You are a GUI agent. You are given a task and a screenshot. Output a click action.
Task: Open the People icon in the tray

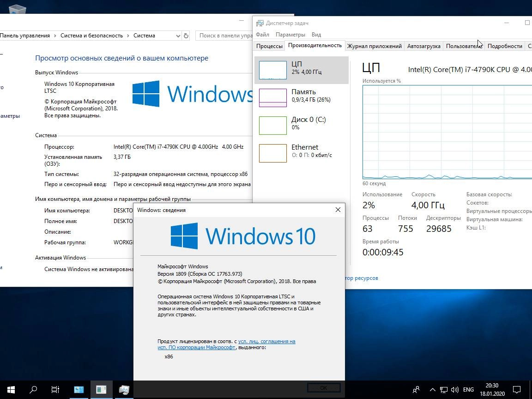(416, 390)
